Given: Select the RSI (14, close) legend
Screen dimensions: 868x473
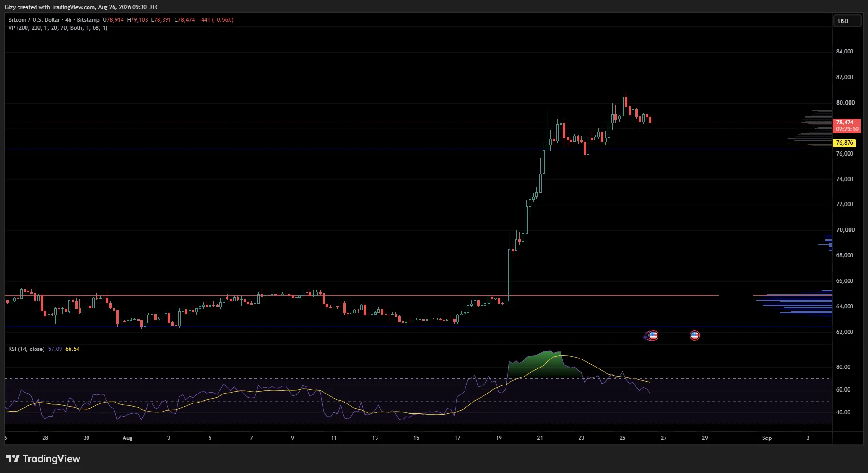Looking at the screenshot, I should (x=26, y=349).
